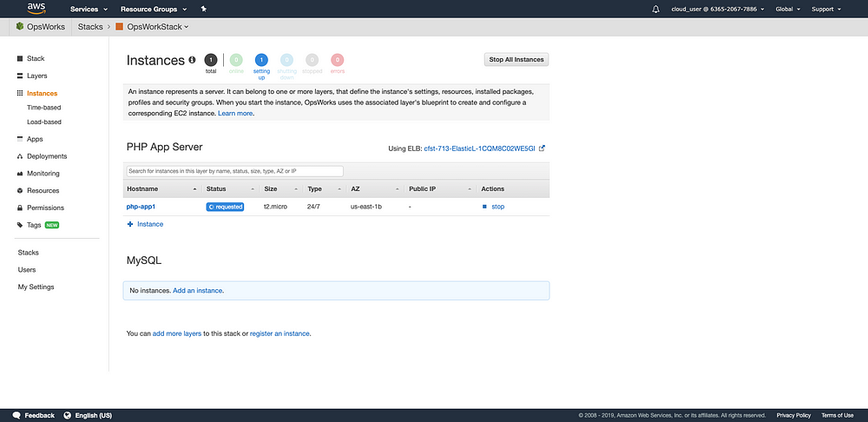This screenshot has width=868, height=422.
Task: Open the cfst-713-ElasticL ELB link
Action: click(x=479, y=148)
